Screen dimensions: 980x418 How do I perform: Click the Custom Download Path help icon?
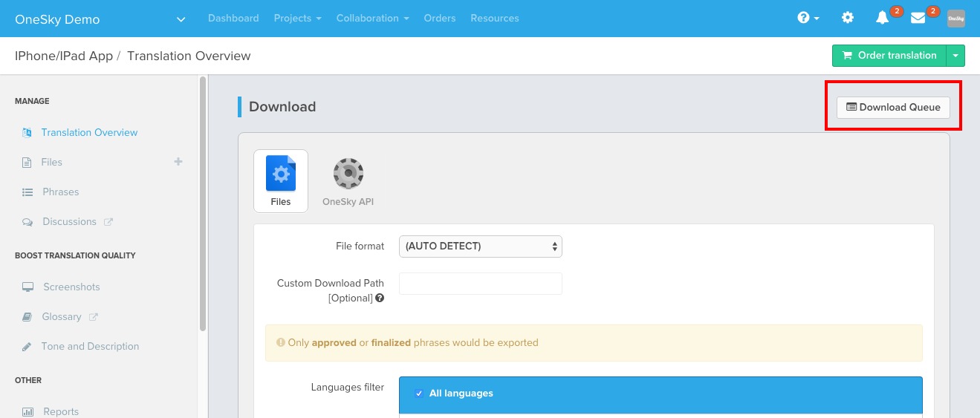click(380, 298)
